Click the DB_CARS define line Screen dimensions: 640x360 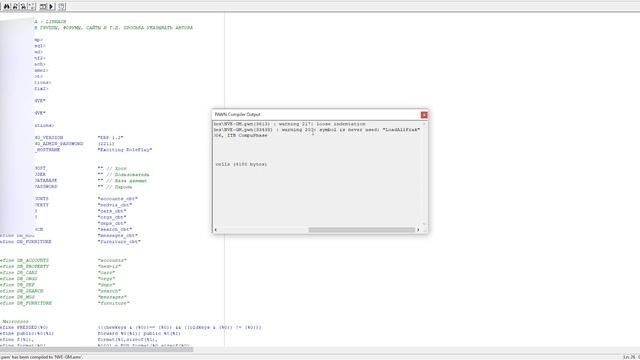(58, 273)
